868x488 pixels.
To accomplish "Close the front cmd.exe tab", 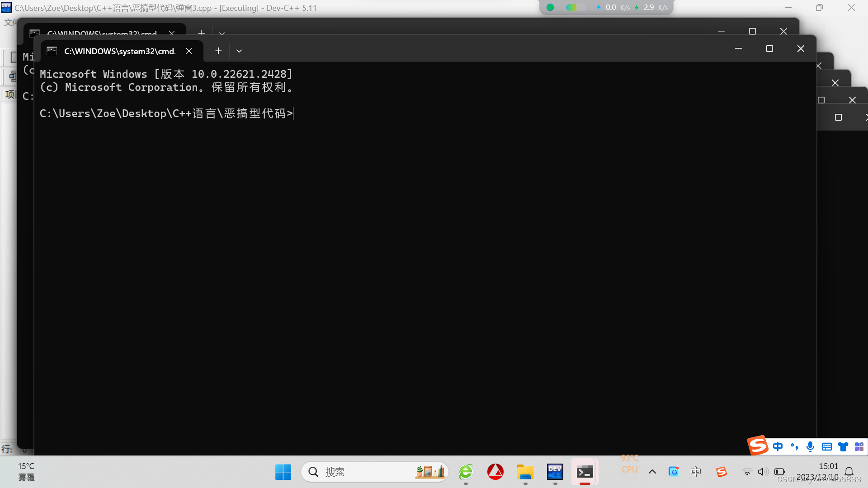I will (189, 51).
